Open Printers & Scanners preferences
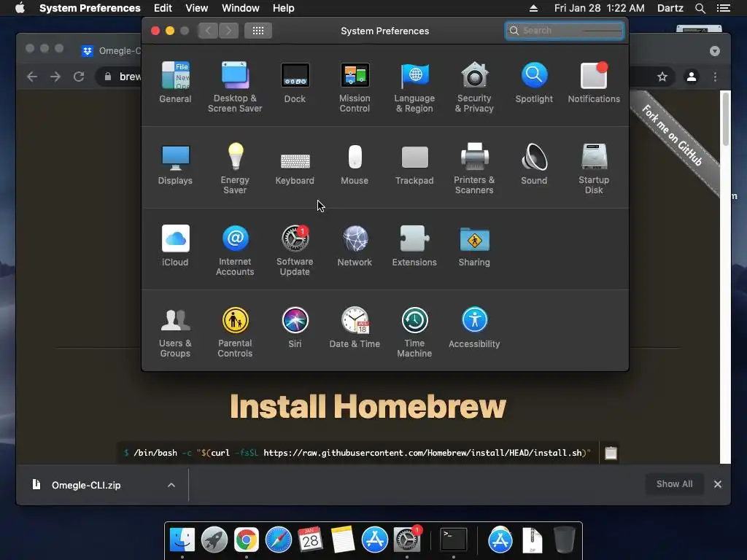This screenshot has width=747, height=560. click(x=474, y=168)
